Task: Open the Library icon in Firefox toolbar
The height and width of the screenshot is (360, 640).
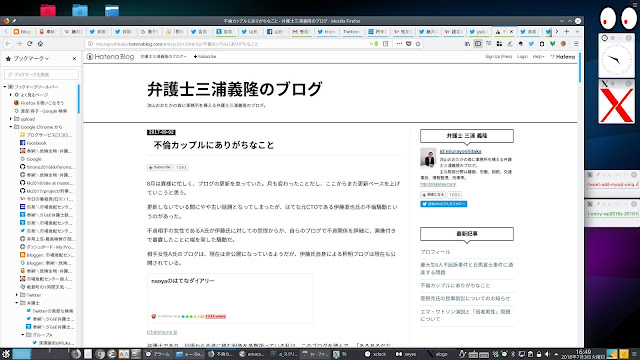Action: [x=467, y=44]
